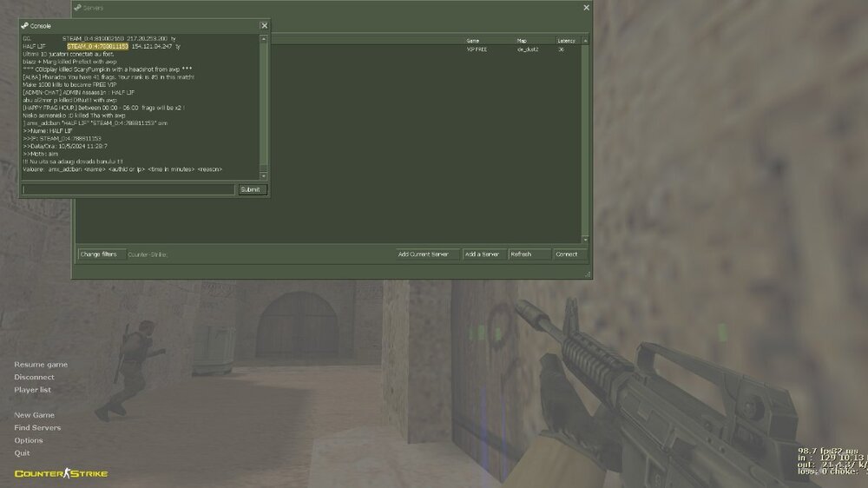This screenshot has height=488, width=868.
Task: Click the Steam icon in Console title
Action: pos(25,26)
